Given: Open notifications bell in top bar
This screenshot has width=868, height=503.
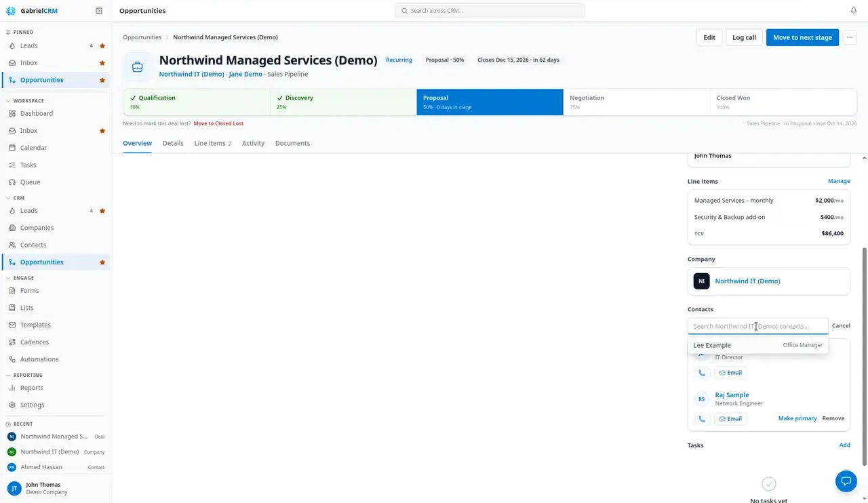Looking at the screenshot, I should coord(854,11).
